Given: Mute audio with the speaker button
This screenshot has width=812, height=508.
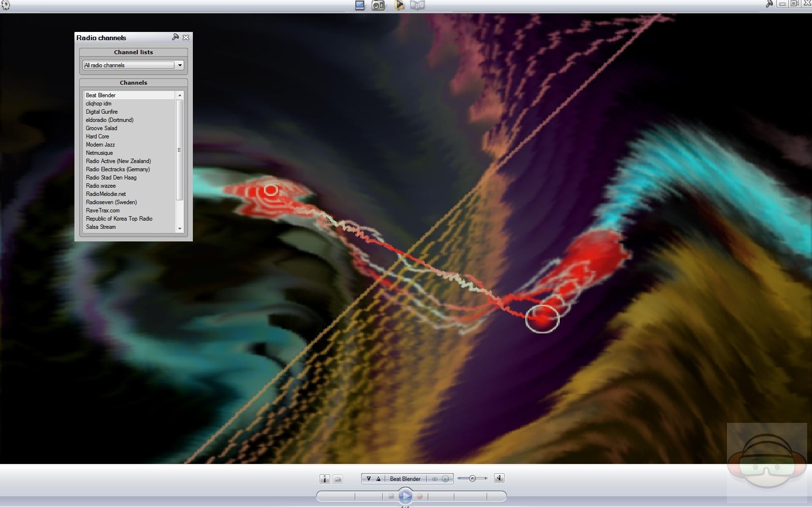Looking at the screenshot, I should [499, 478].
